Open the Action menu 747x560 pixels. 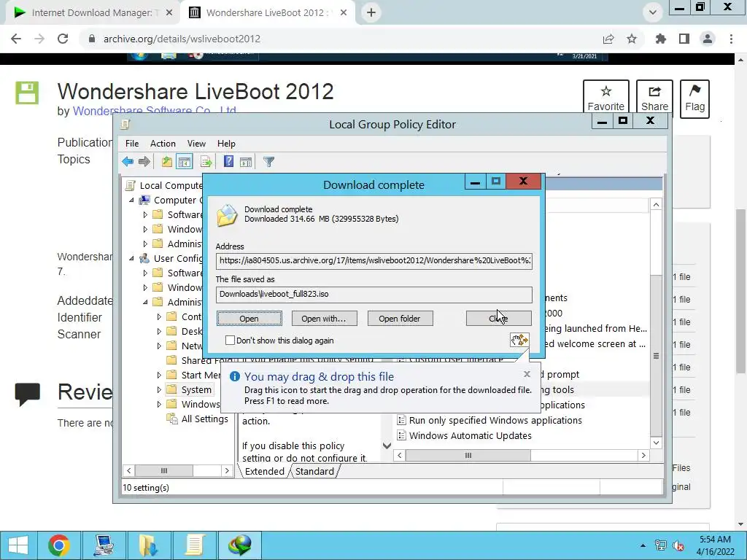pos(163,144)
